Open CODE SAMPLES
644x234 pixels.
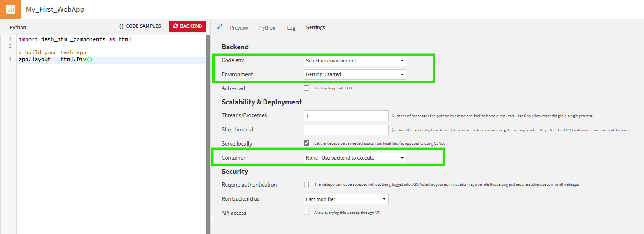point(140,26)
